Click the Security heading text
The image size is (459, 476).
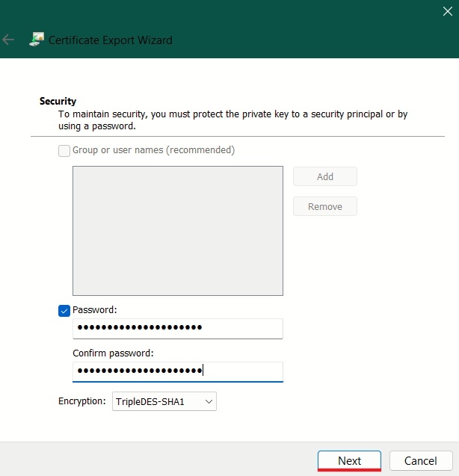[x=58, y=101]
